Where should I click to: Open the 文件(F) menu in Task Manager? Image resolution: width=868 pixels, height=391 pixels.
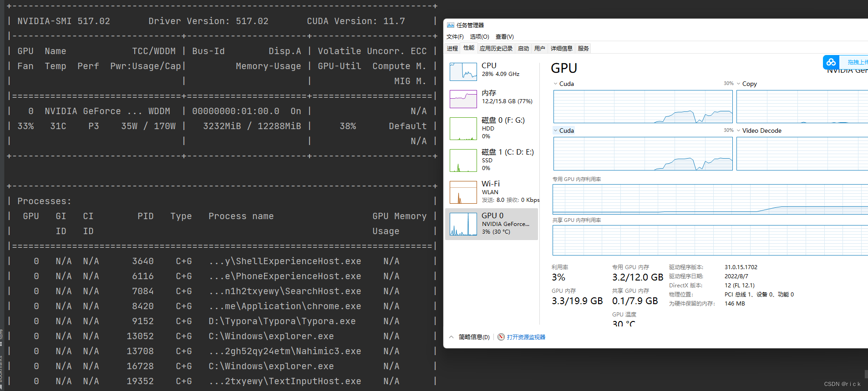[x=455, y=37]
